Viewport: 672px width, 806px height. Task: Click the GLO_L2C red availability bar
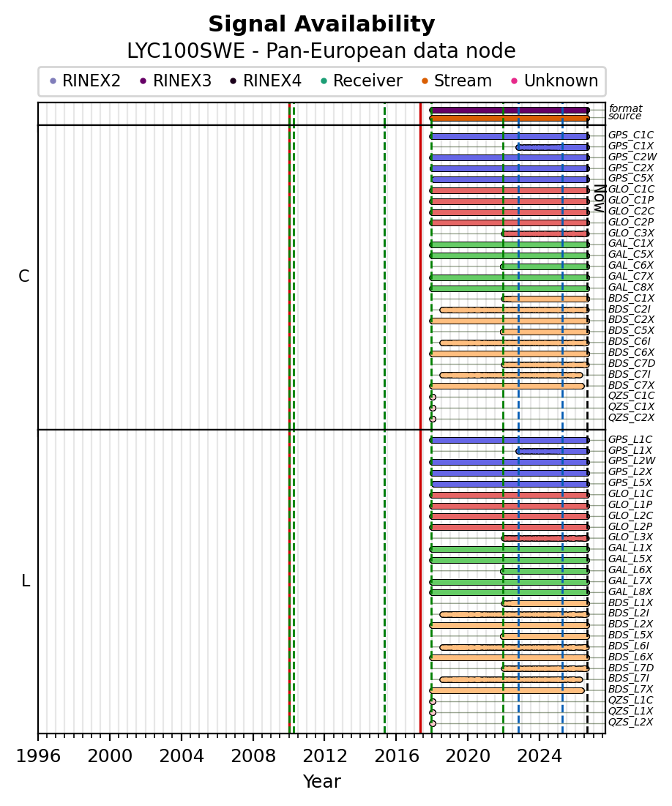pyautogui.click(x=509, y=517)
